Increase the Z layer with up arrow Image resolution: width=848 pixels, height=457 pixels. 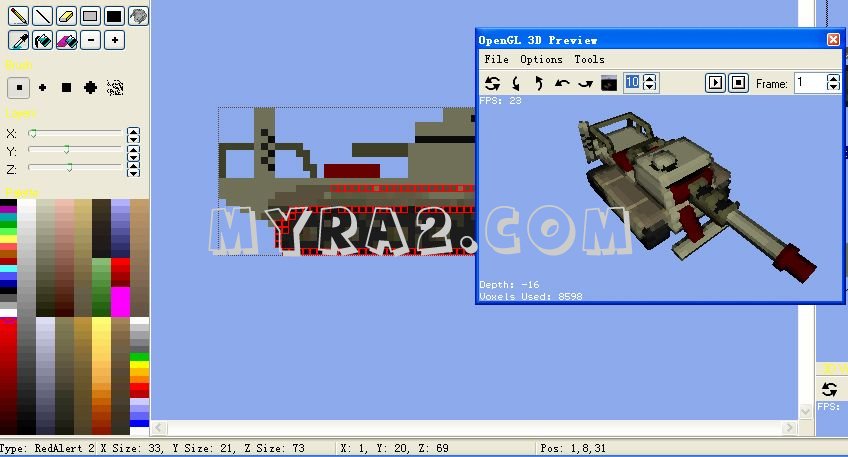click(133, 166)
